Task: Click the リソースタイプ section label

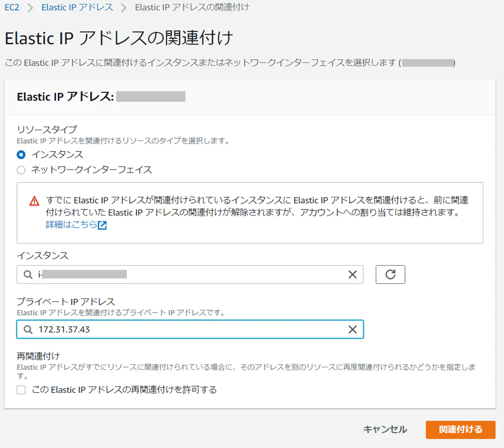Action: coord(47,130)
